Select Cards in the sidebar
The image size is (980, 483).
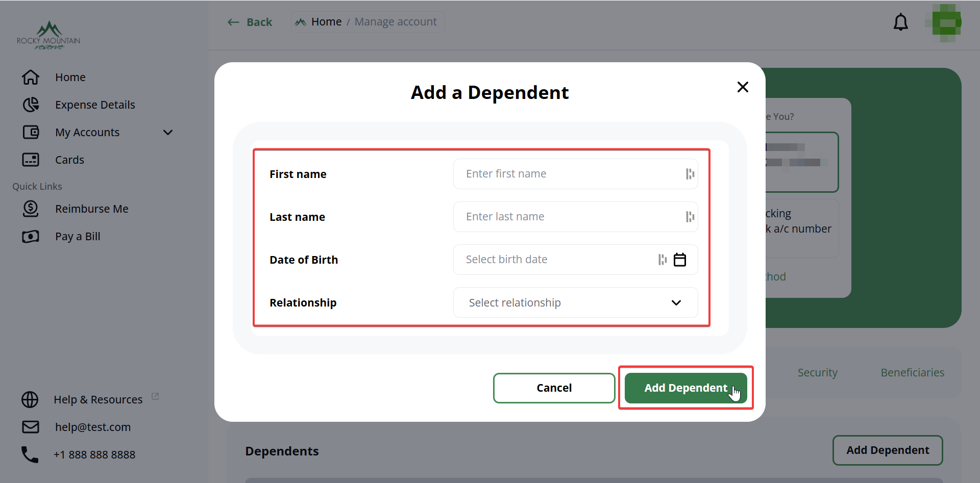tap(69, 160)
